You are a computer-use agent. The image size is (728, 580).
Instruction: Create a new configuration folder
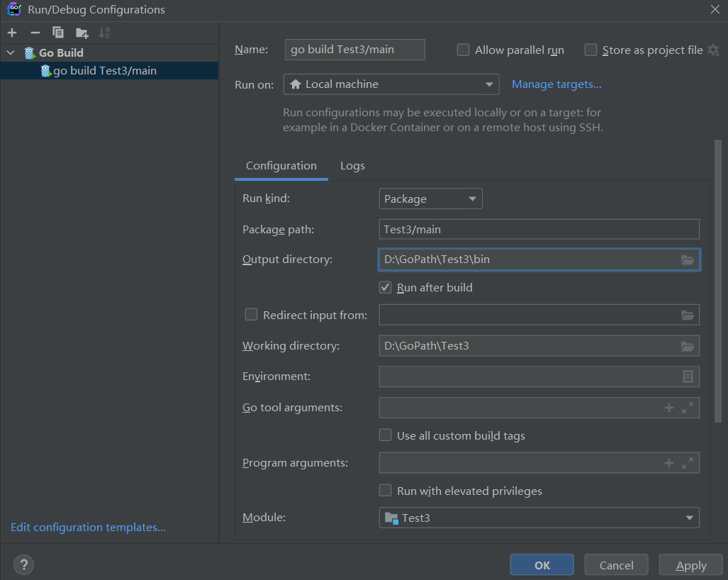click(82, 33)
